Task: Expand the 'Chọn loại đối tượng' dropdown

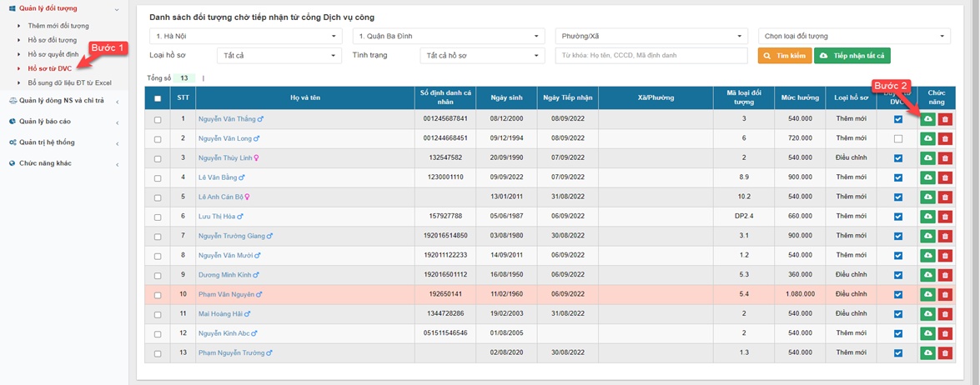Action: click(x=854, y=37)
